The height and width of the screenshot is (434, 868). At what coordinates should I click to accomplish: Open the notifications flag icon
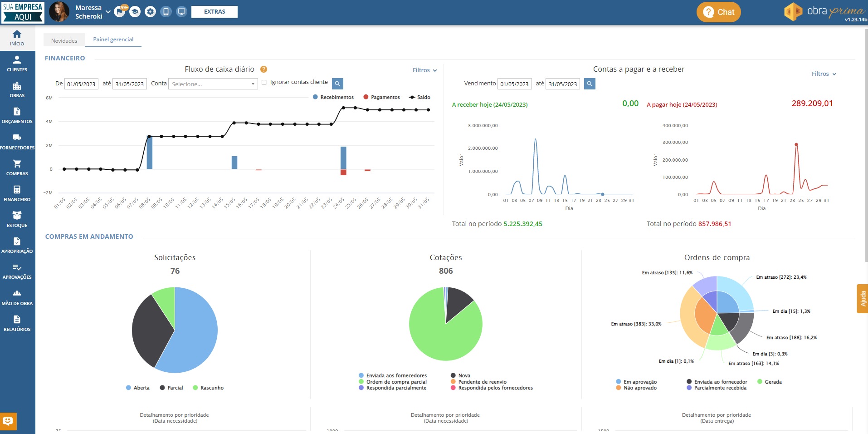[x=120, y=12]
